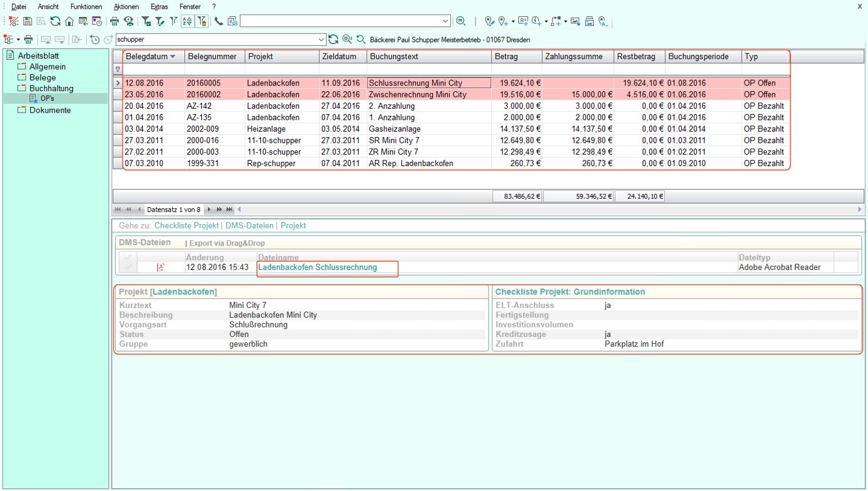Click the save diskette icon in top toolbar
This screenshot has height=491, width=868.
pos(27,21)
